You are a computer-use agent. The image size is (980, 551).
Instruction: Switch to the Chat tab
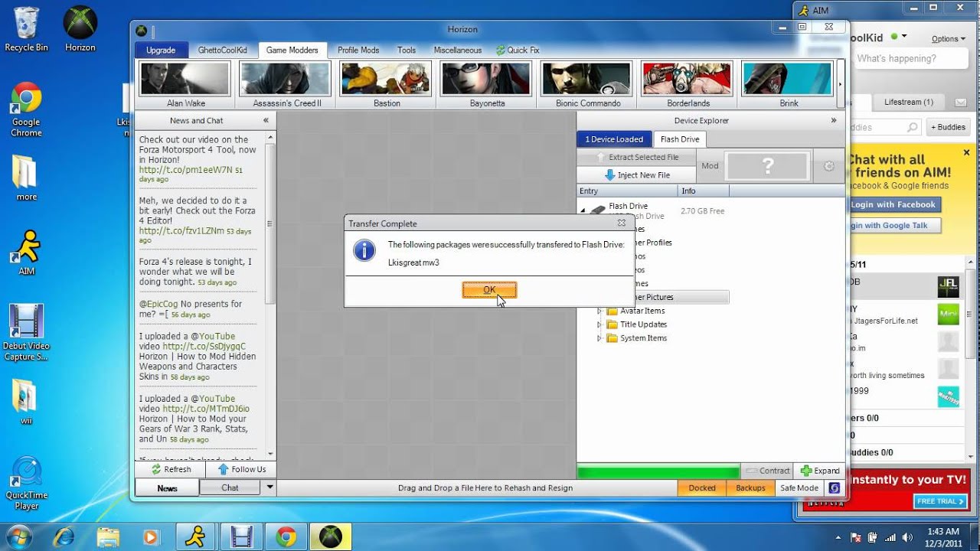(230, 487)
